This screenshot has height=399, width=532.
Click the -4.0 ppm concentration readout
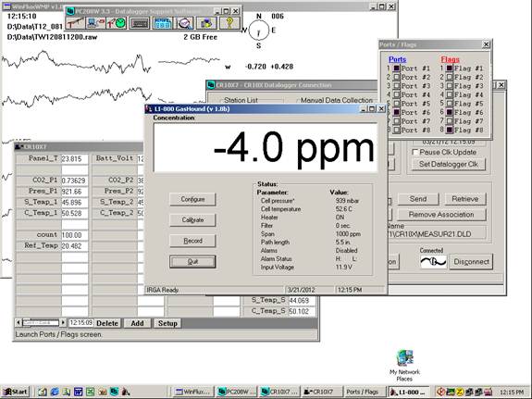point(265,148)
